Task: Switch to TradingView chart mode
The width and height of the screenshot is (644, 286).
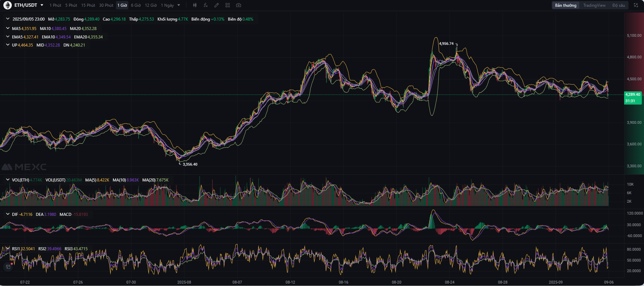Action: 594,5
